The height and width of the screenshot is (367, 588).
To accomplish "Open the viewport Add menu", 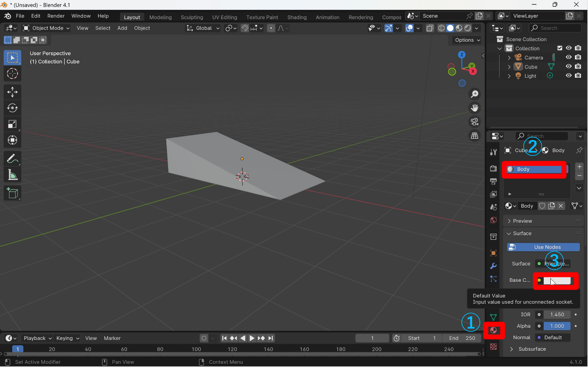I will [122, 28].
